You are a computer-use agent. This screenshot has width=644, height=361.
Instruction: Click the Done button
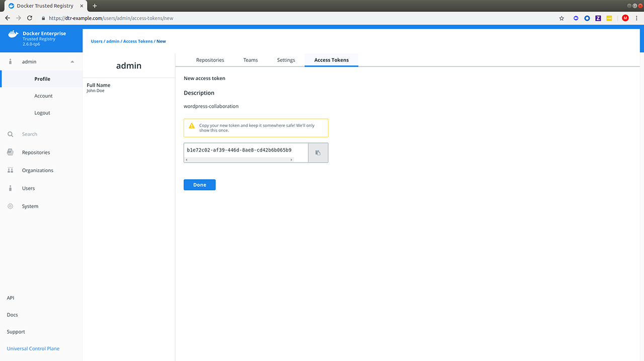tap(199, 185)
